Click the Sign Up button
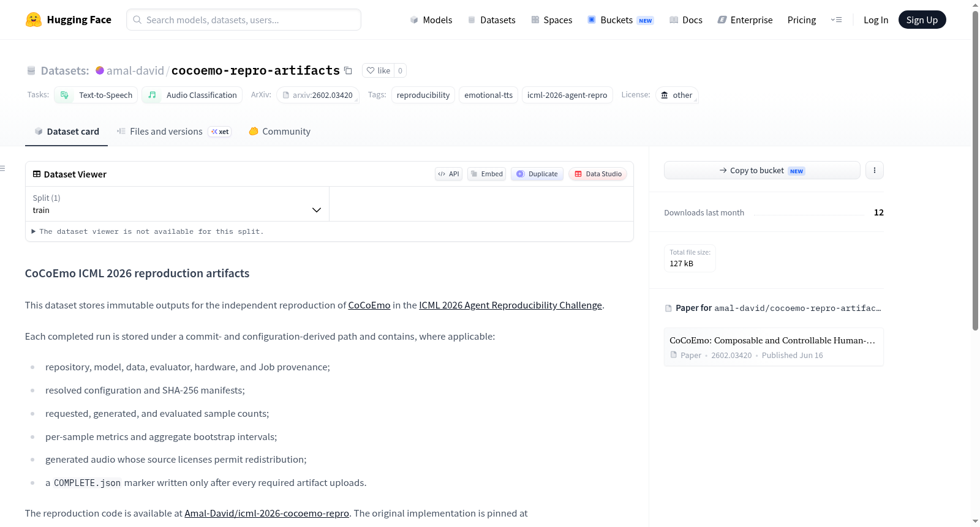 (922, 20)
